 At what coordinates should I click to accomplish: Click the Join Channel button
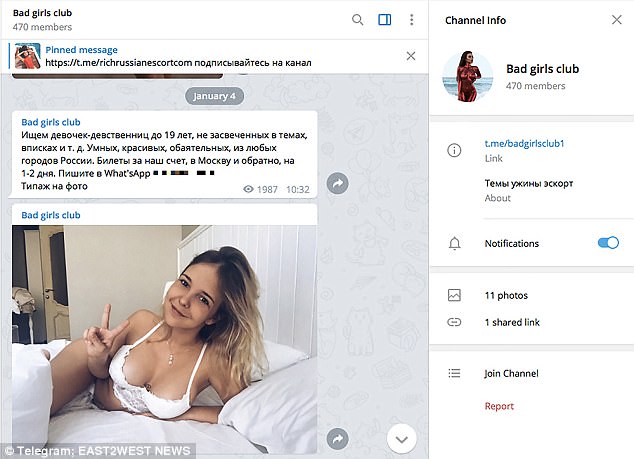point(511,373)
